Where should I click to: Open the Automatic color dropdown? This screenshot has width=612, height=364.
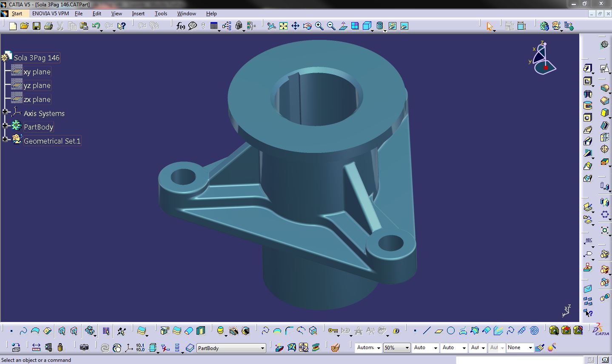tap(379, 348)
